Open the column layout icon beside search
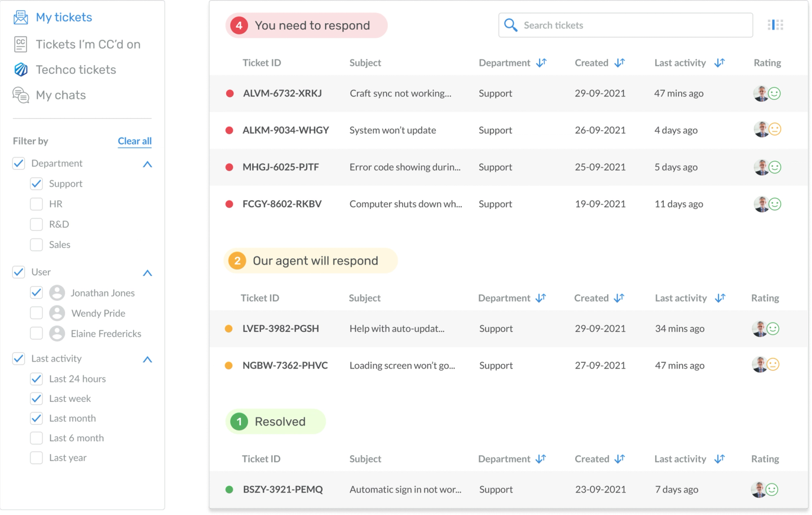The height and width of the screenshot is (515, 812). (775, 25)
